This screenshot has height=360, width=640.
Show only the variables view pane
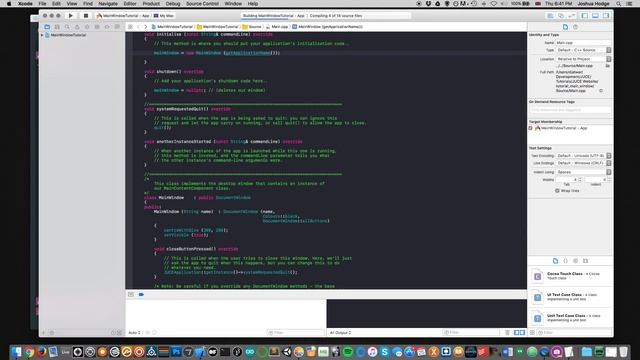pyautogui.click(x=517, y=333)
